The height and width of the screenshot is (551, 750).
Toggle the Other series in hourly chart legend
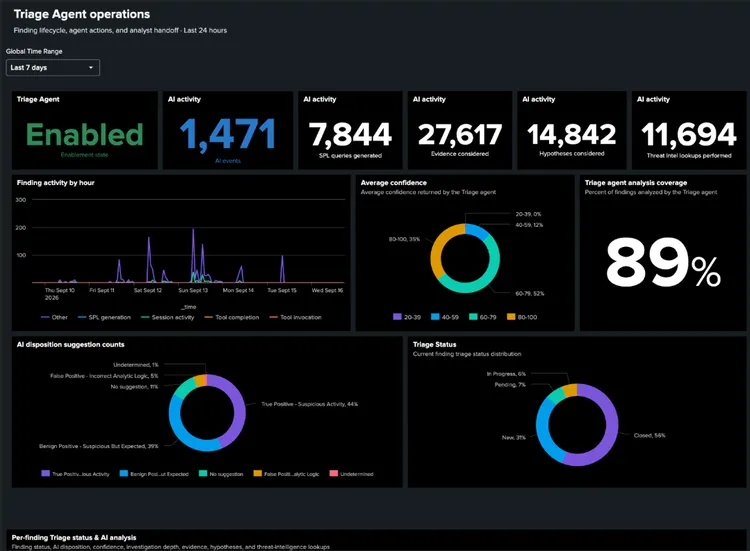click(55, 317)
